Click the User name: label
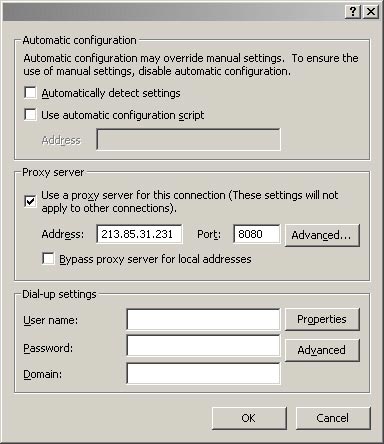Image resolution: width=384 pixels, height=444 pixels. pyautogui.click(x=50, y=320)
